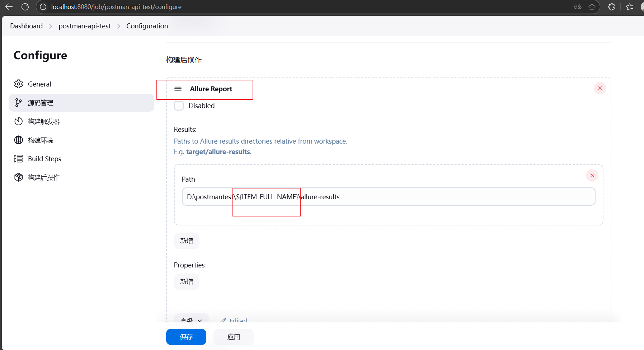
Task: Add a new results path with 新增
Action: point(187,241)
